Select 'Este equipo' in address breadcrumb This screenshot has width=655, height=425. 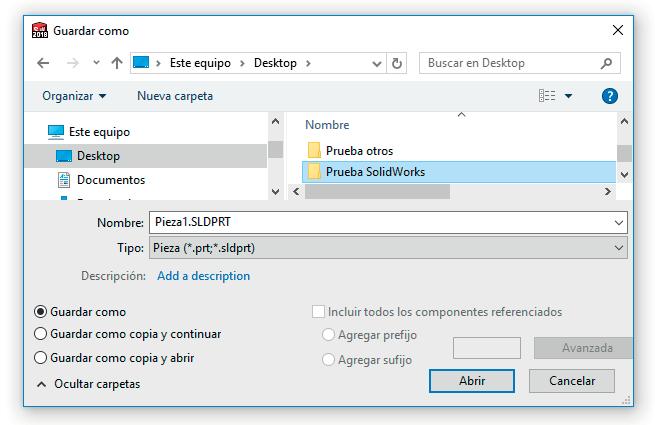[x=200, y=63]
